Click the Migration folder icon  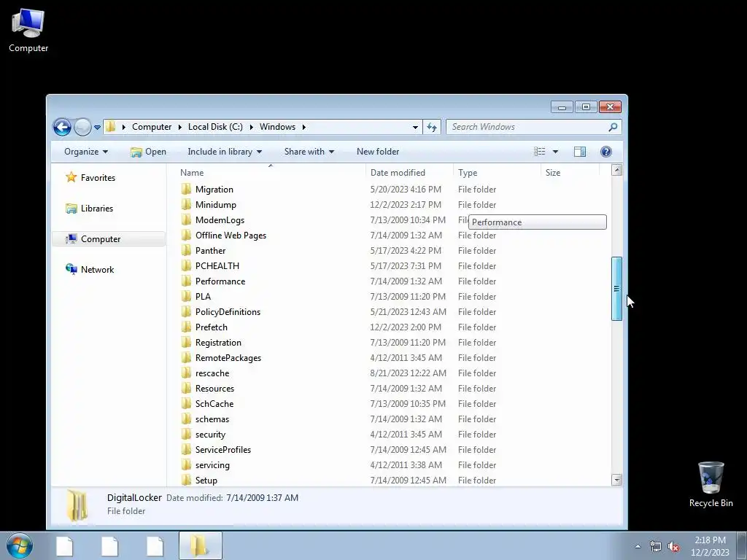[x=186, y=189]
